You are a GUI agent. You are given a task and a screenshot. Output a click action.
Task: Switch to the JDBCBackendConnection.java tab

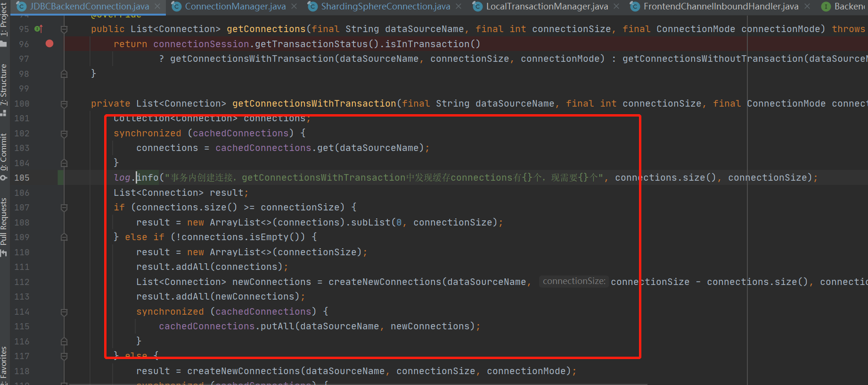coord(90,6)
